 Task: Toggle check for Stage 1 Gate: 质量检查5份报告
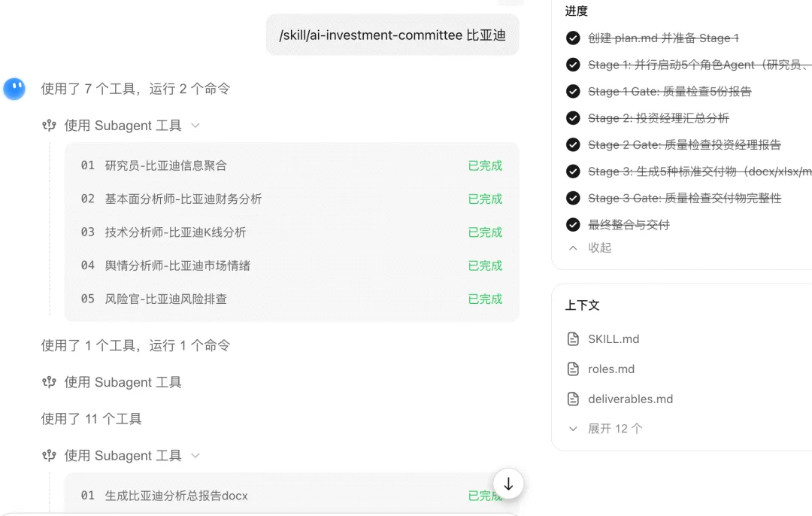tap(573, 91)
